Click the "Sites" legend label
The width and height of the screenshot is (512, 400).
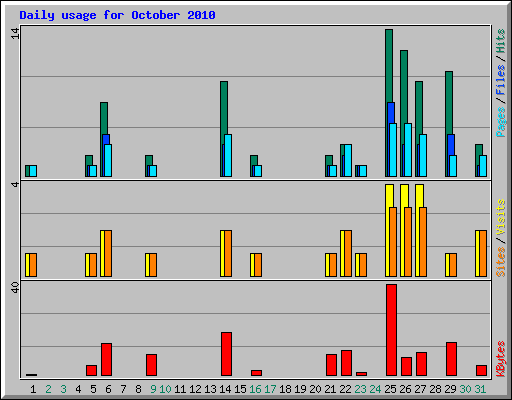[x=500, y=262]
